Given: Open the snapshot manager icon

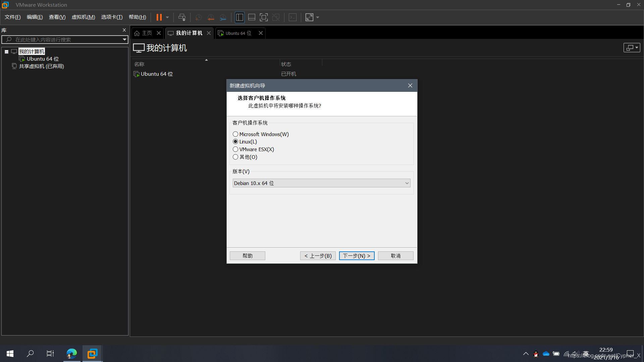Looking at the screenshot, I should point(223,17).
